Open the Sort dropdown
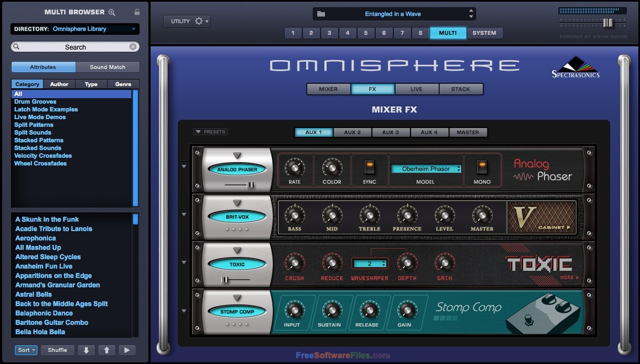640x364 pixels. click(26, 350)
